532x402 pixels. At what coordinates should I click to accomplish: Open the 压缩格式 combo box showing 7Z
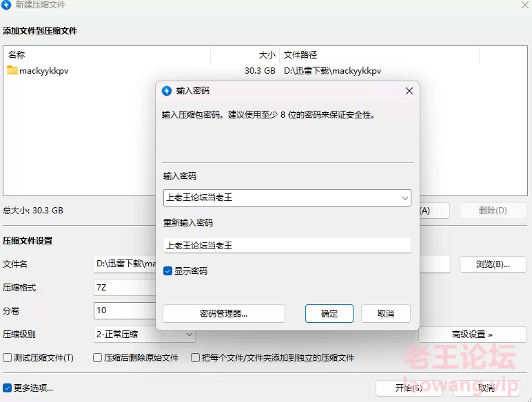pos(125,288)
